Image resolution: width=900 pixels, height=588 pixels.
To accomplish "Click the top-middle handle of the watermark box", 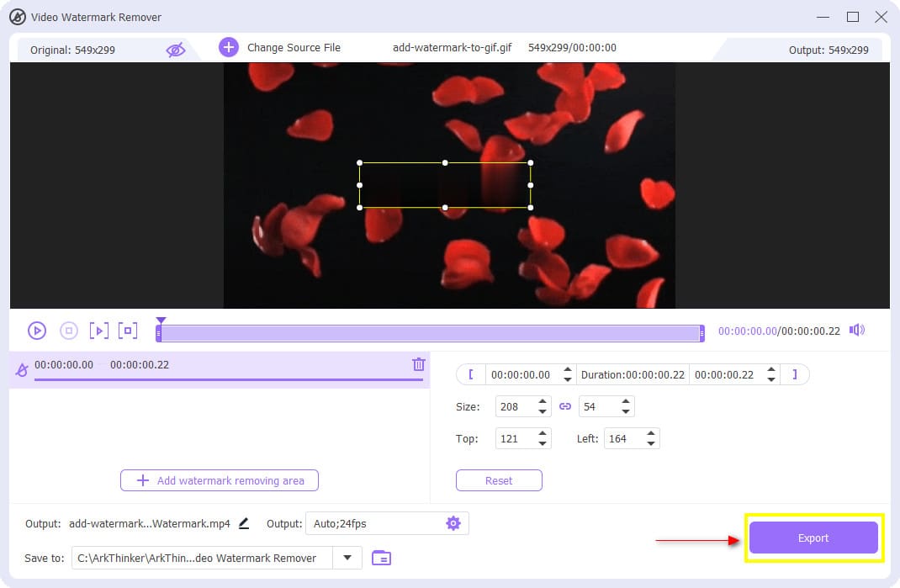I will pos(445,163).
